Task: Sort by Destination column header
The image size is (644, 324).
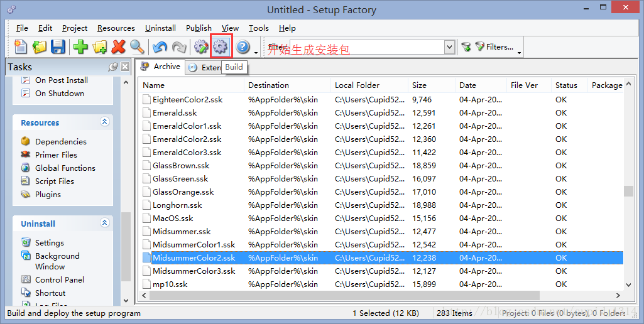Action: coord(287,85)
